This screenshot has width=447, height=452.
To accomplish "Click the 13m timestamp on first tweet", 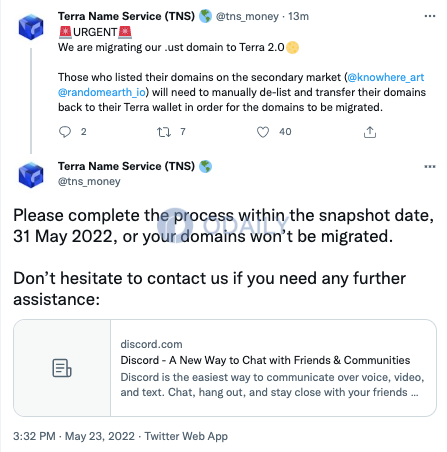I will tap(298, 16).
